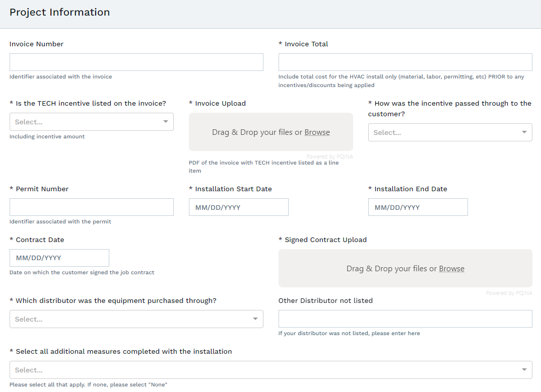
Task: Click the PQINA credit under Invoice Upload
Action: tap(329, 156)
